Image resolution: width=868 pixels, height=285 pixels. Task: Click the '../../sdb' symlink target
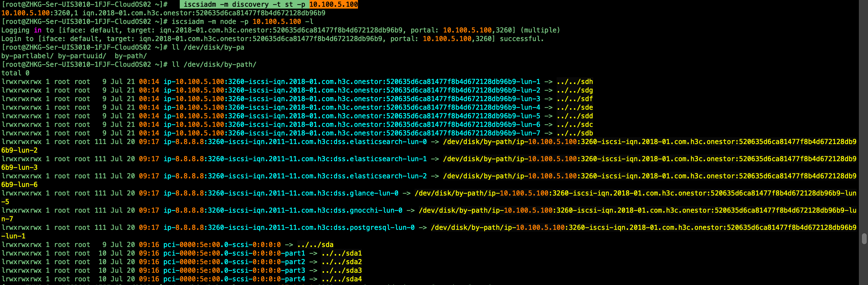pyautogui.click(x=575, y=133)
